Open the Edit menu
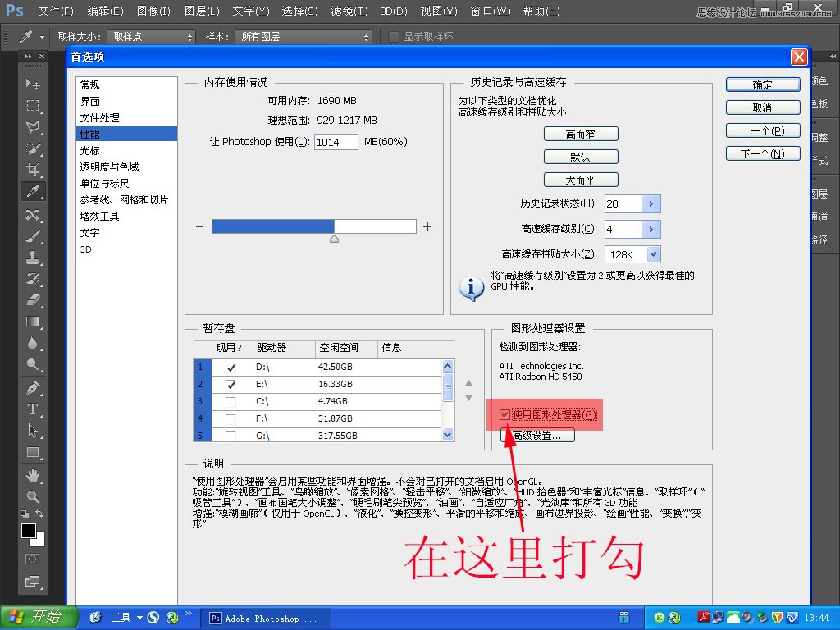Screen dimensions: 840x630 (105, 11)
